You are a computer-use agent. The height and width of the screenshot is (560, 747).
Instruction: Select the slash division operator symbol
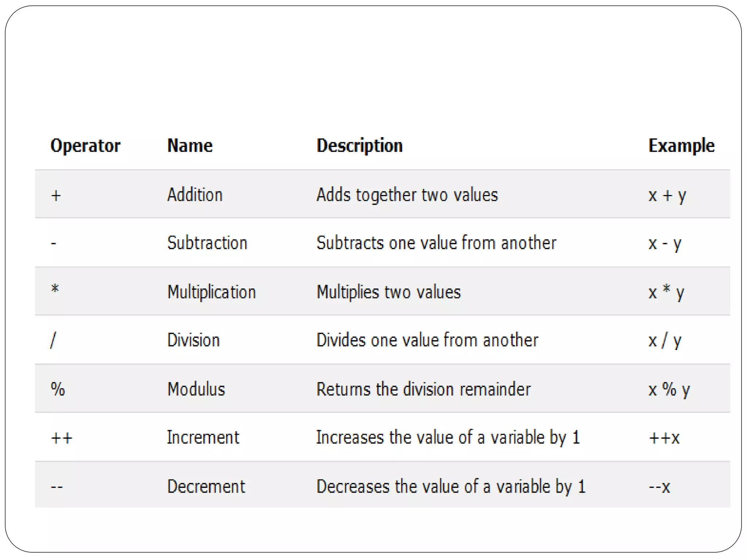(53, 340)
